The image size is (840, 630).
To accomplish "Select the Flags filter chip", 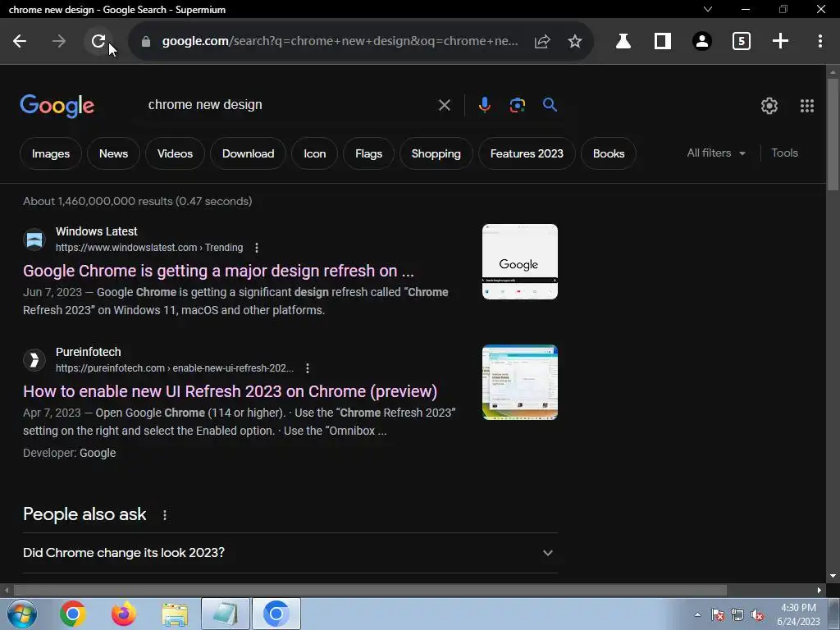I will [x=368, y=153].
